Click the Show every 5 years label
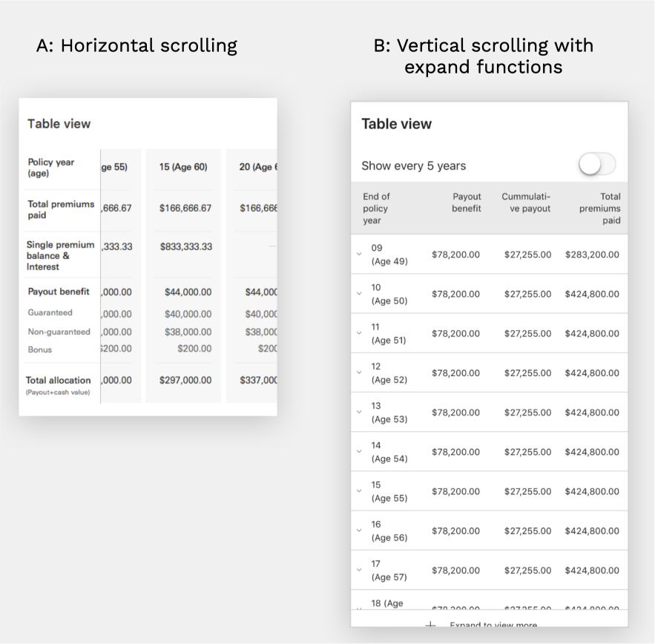Viewport: 655px width, 644px height. [x=414, y=166]
